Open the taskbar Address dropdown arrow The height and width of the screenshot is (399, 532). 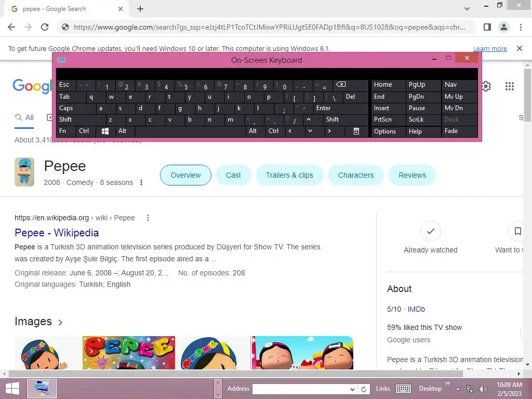coord(353,389)
